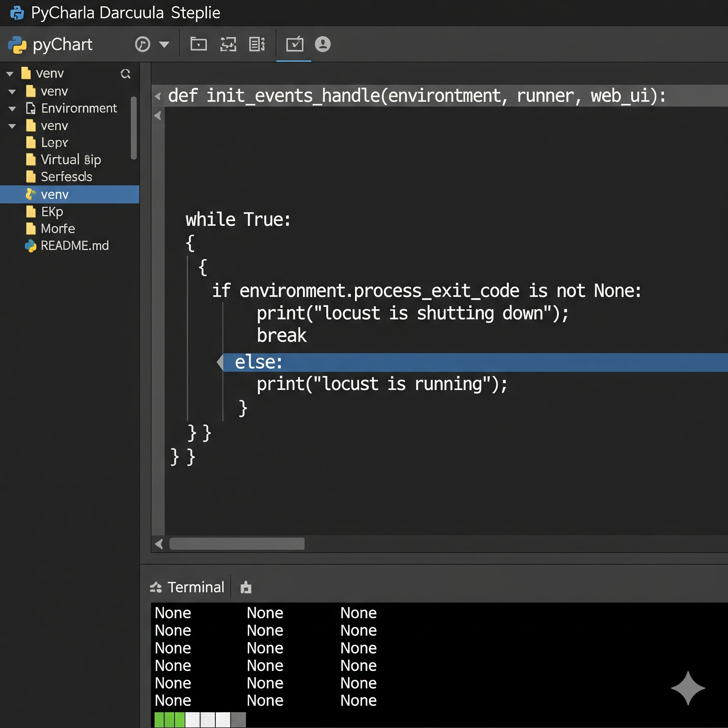Toggle fold marker beside else line
Viewport: 728px width, 728px height.
pos(220,362)
